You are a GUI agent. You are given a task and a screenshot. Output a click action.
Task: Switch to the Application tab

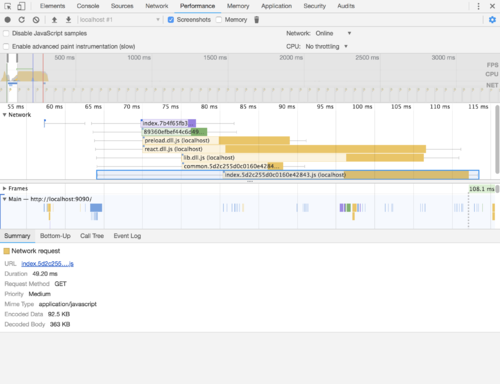(276, 6)
